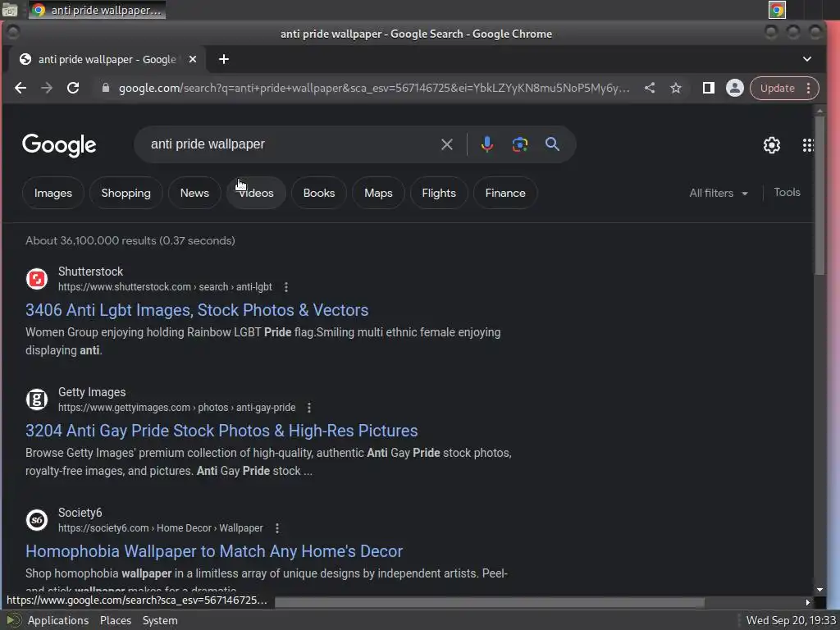Switch to Books results
The height and width of the screenshot is (630, 840).
tap(319, 193)
